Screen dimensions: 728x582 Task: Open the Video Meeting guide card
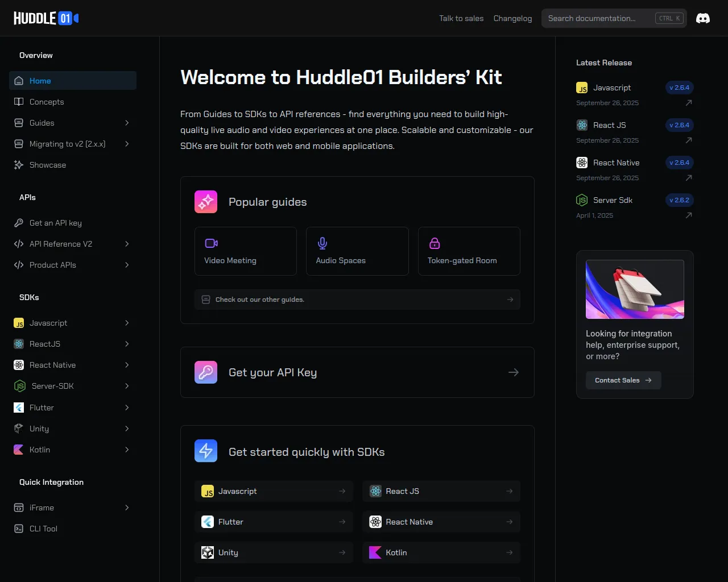246,251
